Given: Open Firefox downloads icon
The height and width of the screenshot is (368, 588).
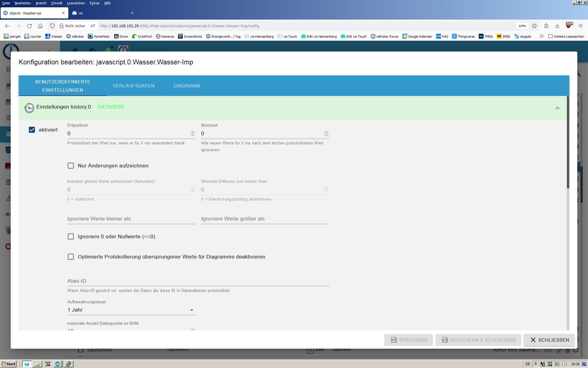Looking at the screenshot, I should 557,26.
